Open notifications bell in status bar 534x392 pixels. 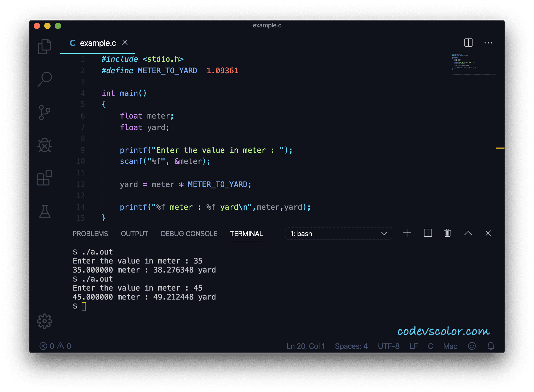pos(491,346)
